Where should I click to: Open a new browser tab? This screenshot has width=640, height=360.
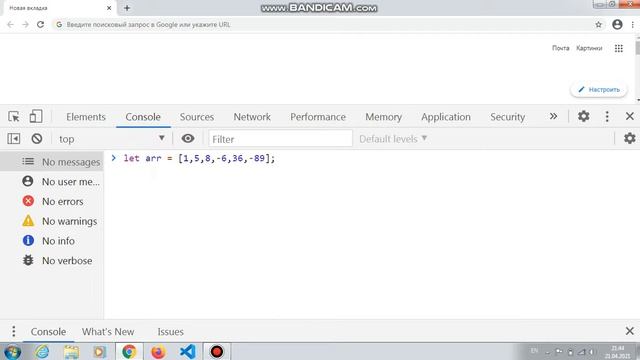pyautogui.click(x=127, y=8)
